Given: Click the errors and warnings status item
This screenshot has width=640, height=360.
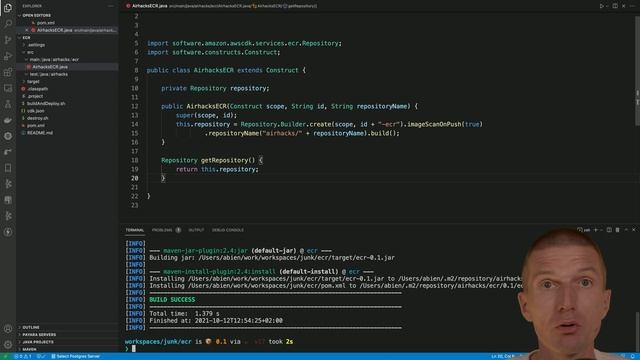Looking at the screenshot, I should tap(23, 357).
